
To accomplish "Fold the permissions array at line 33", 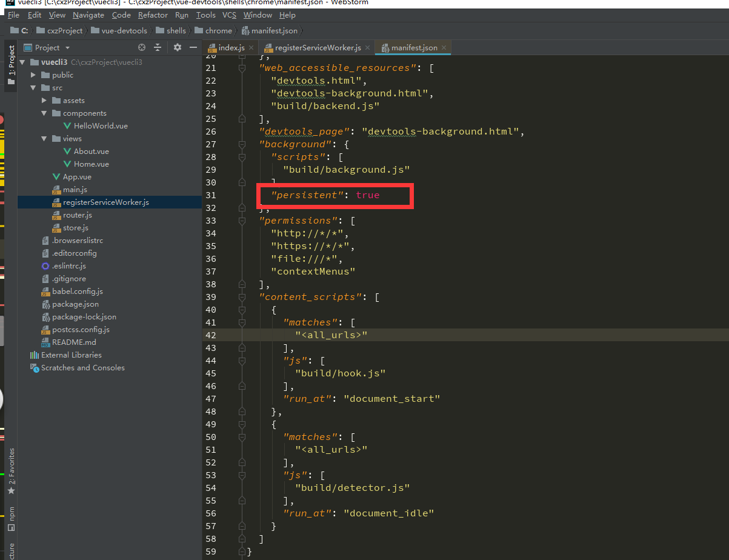I will coord(241,221).
